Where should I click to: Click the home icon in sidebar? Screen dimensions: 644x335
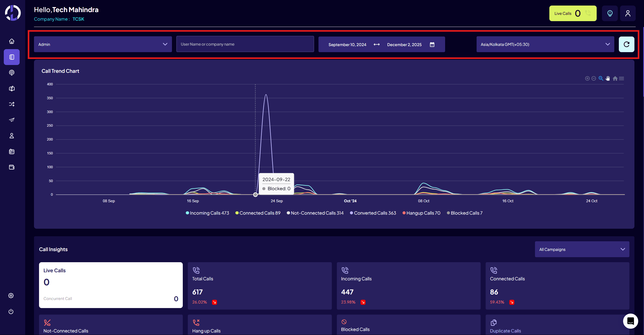12,41
